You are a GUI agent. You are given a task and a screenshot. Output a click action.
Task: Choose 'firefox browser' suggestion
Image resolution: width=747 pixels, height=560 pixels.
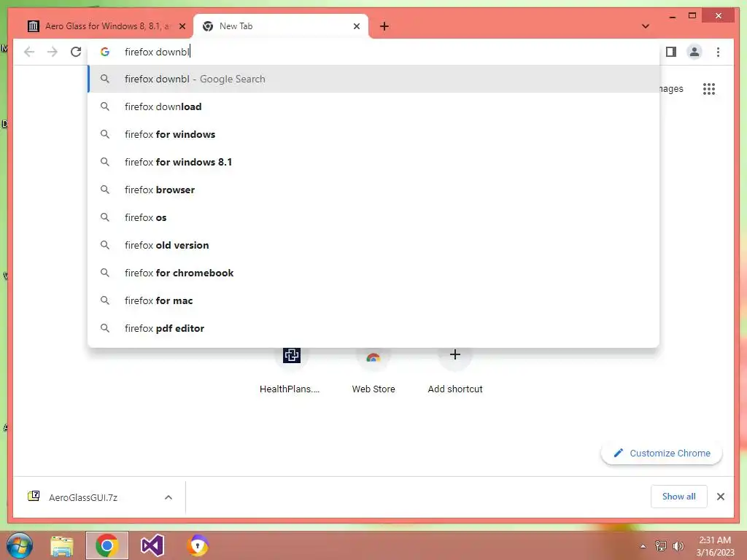[374, 190]
